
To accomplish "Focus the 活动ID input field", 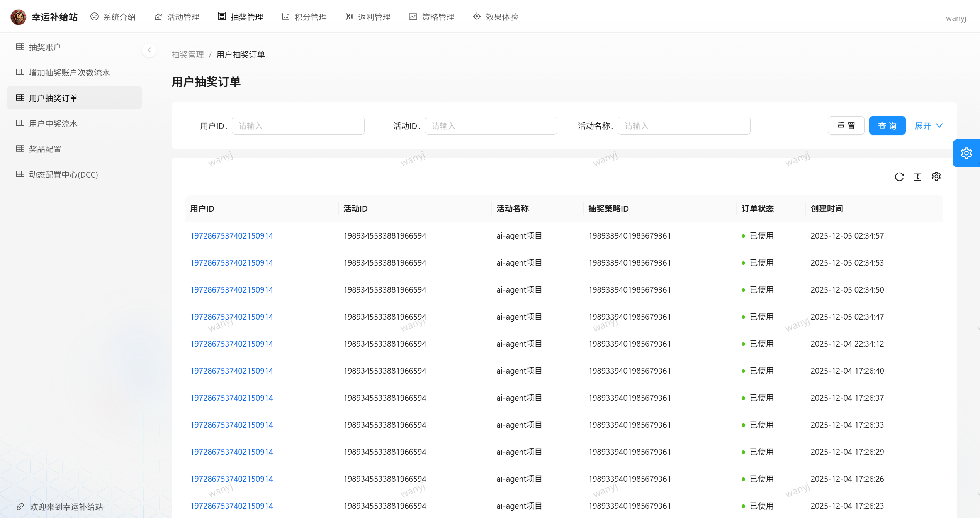I will pos(491,126).
